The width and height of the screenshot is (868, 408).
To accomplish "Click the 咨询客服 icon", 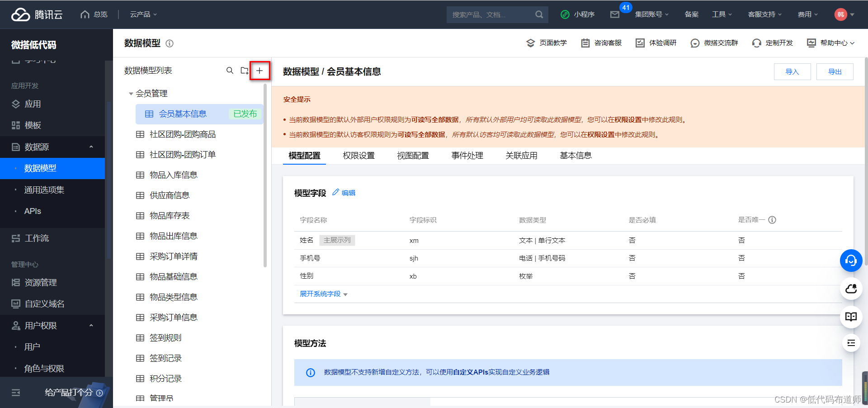I will (601, 43).
